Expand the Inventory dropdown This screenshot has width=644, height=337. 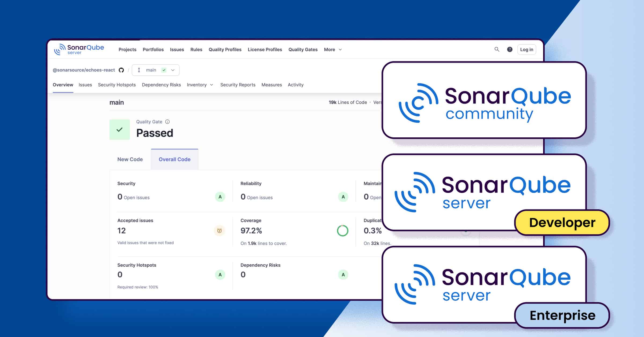200,85
